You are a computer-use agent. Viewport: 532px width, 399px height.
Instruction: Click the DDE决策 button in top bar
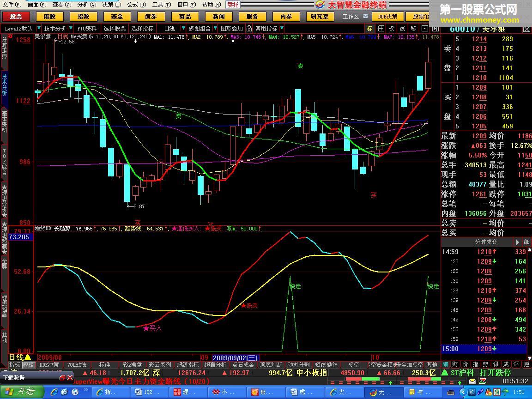click(x=387, y=17)
